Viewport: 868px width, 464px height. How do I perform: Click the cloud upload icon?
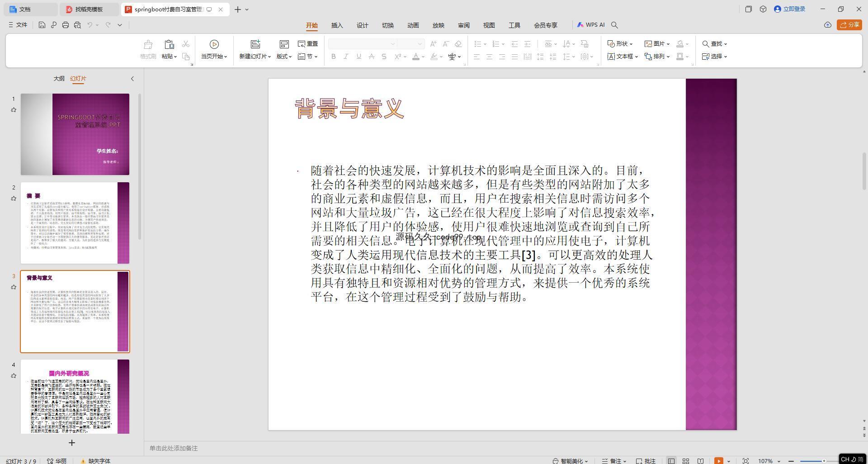tap(827, 25)
